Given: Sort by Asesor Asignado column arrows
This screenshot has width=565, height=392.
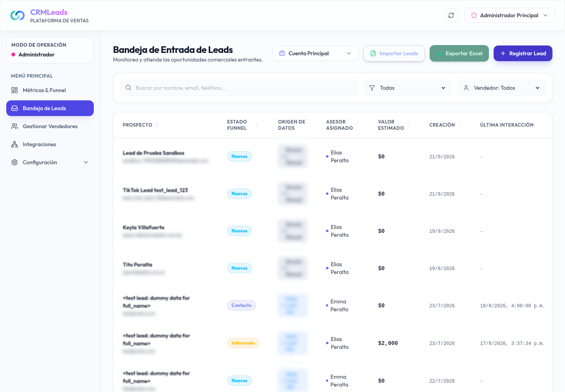Looking at the screenshot, I should pos(357,125).
